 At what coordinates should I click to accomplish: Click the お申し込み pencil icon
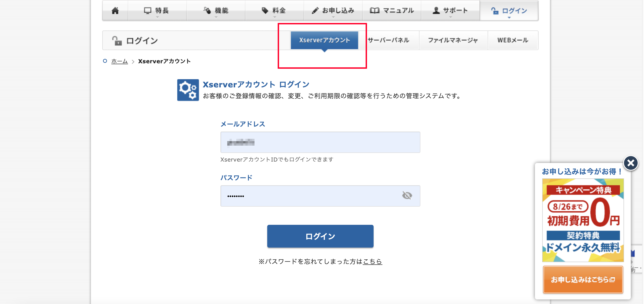coord(315,10)
